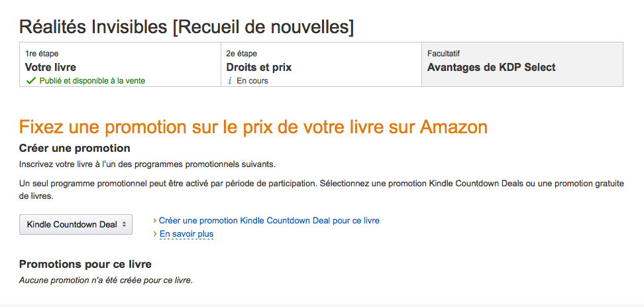The height and width of the screenshot is (307, 644).
Task: Open the Kindle Countdown Deal dropdown
Action: pos(76,224)
